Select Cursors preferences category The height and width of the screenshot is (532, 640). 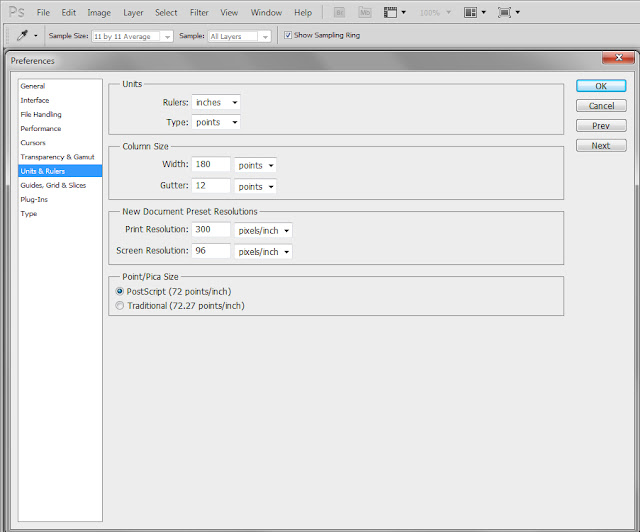60,142
